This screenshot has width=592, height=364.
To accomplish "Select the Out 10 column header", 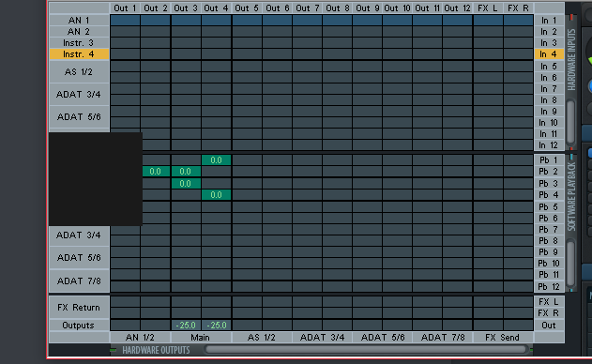I will pyautogui.click(x=397, y=8).
